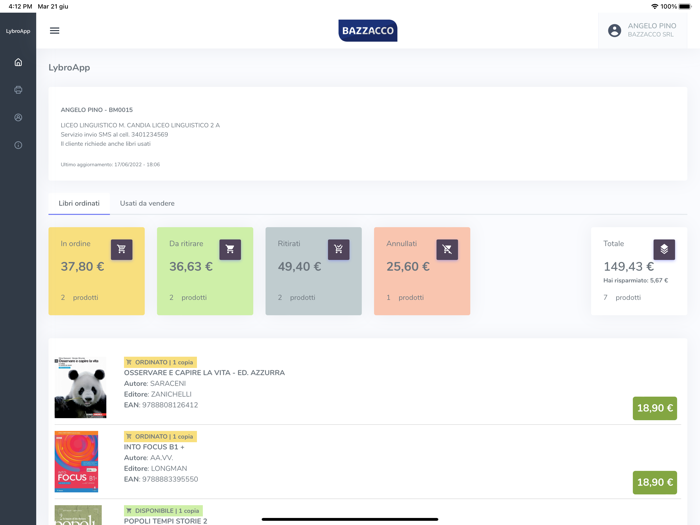Click Editore LONGMAN text

pos(155,468)
